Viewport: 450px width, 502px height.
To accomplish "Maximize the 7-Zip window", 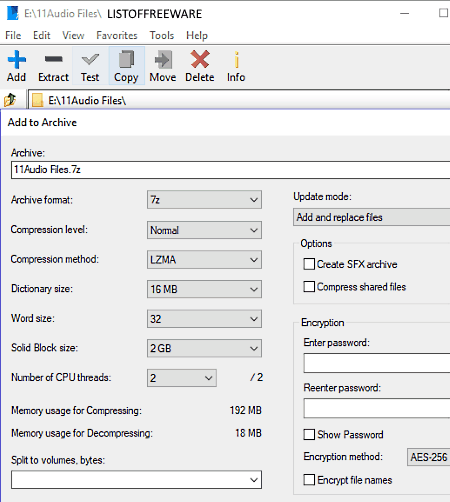I will click(443, 13).
